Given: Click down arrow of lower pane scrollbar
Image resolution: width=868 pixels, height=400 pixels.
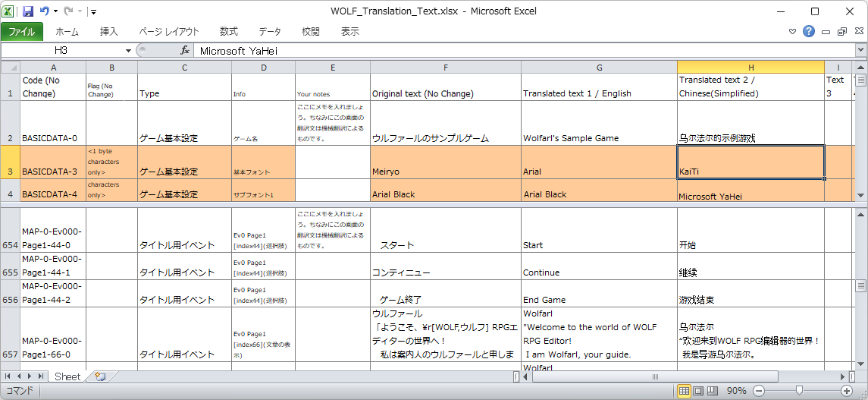Looking at the screenshot, I should coord(861,364).
